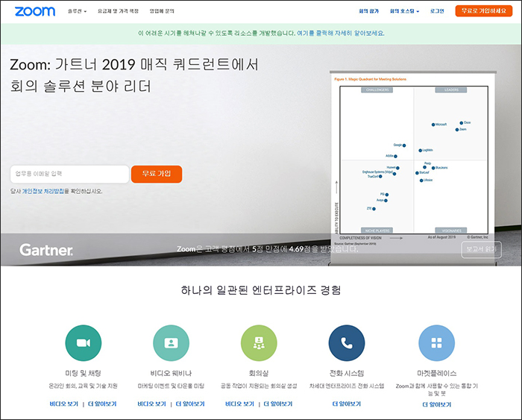Image resolution: width=522 pixels, height=420 pixels.
Task: Expand the 회의 호스팅 dropdown
Action: click(x=404, y=11)
